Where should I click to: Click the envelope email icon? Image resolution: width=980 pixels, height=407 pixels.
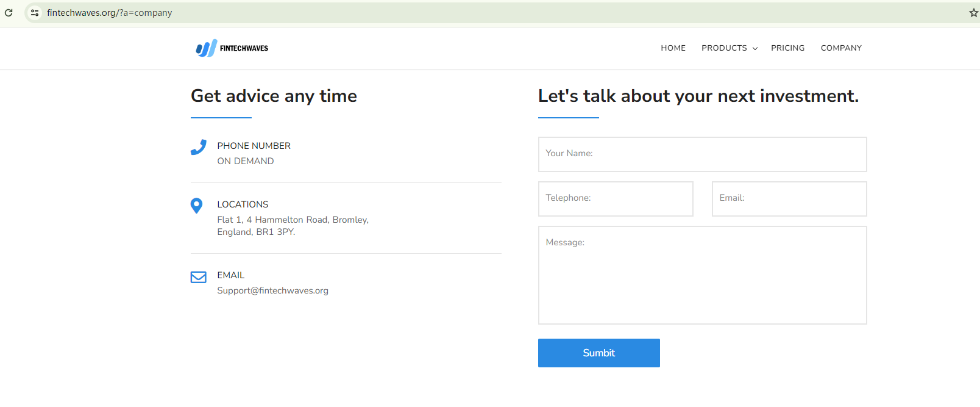198,277
